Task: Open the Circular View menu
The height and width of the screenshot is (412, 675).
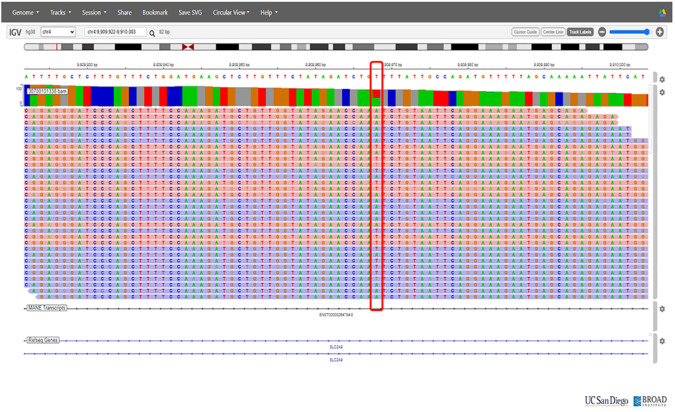Action: pyautogui.click(x=231, y=13)
